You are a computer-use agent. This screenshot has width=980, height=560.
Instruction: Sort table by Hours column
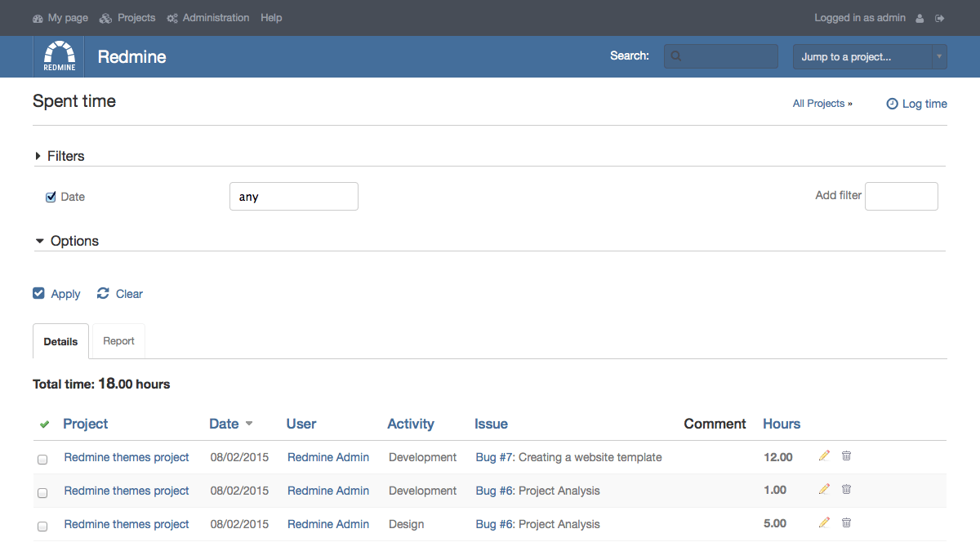pyautogui.click(x=782, y=424)
